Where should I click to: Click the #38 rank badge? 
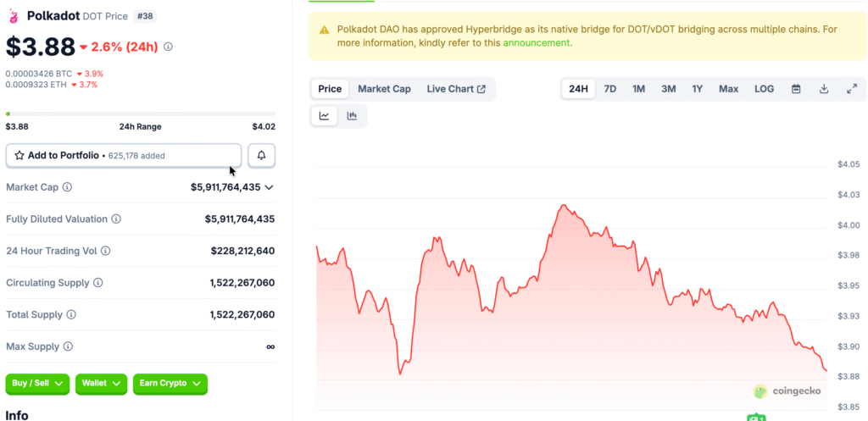145,16
